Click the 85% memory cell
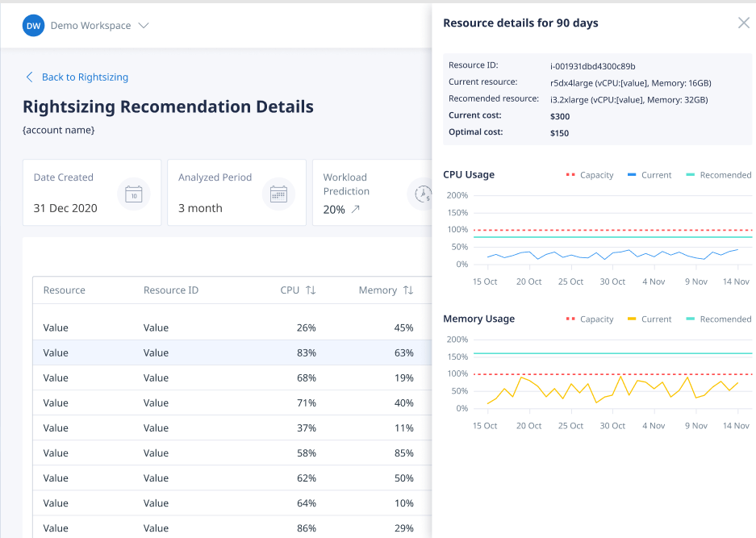 (x=403, y=453)
